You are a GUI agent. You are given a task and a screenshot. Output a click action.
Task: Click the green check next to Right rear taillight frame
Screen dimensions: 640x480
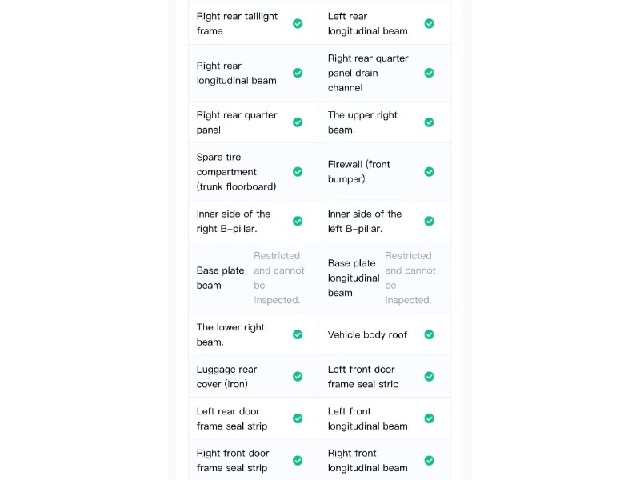298,23
